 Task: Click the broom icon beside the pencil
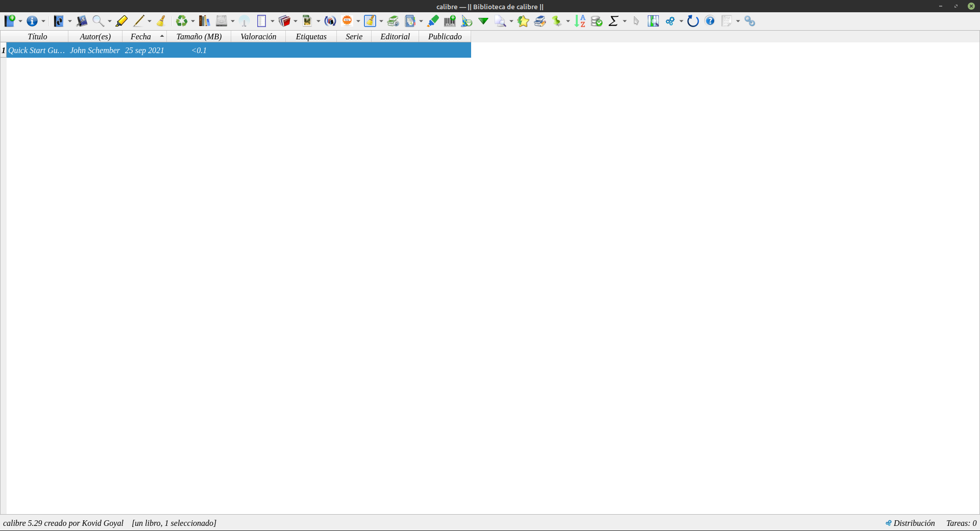tap(161, 21)
